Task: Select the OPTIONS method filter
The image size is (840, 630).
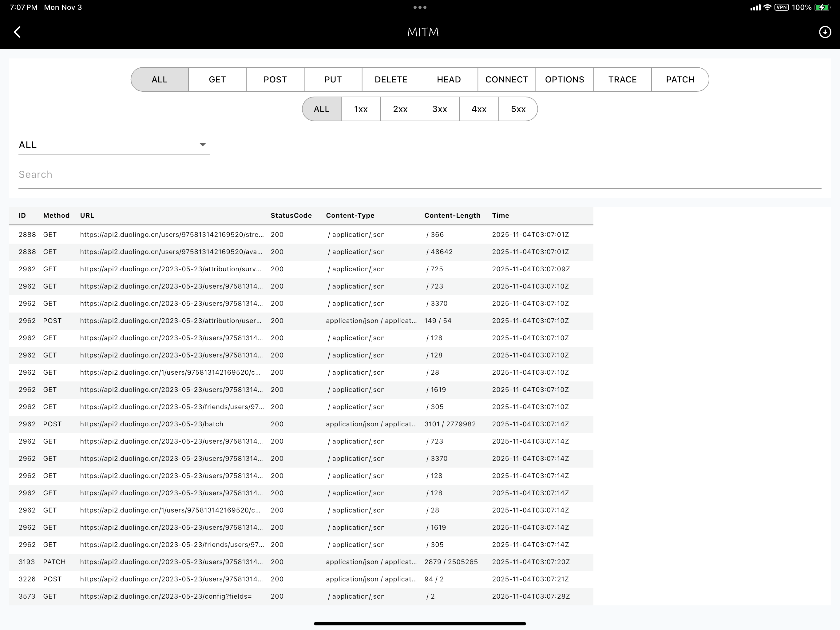Action: pyautogui.click(x=564, y=79)
